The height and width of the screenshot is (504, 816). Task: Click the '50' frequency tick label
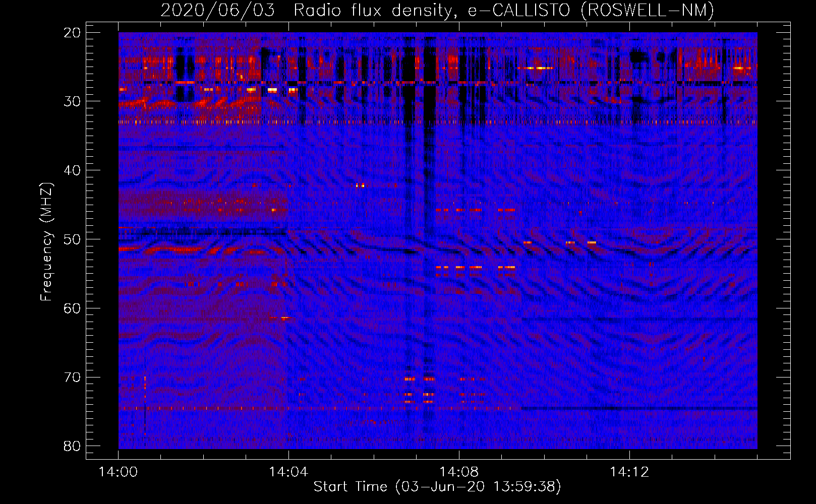tap(73, 239)
